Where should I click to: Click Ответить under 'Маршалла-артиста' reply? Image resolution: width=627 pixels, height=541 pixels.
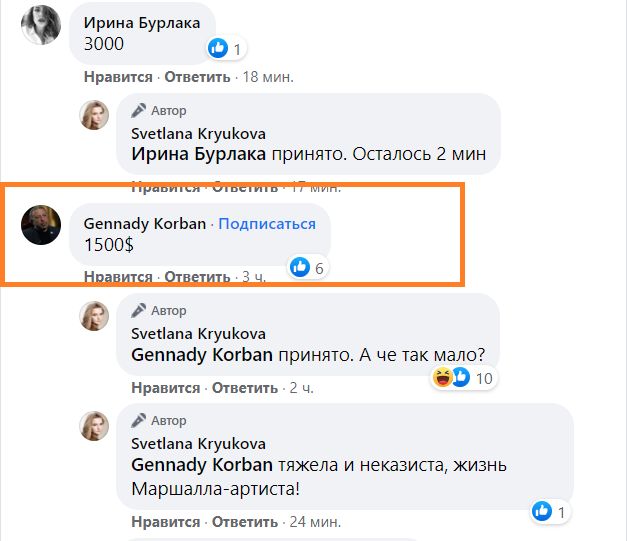(x=244, y=522)
